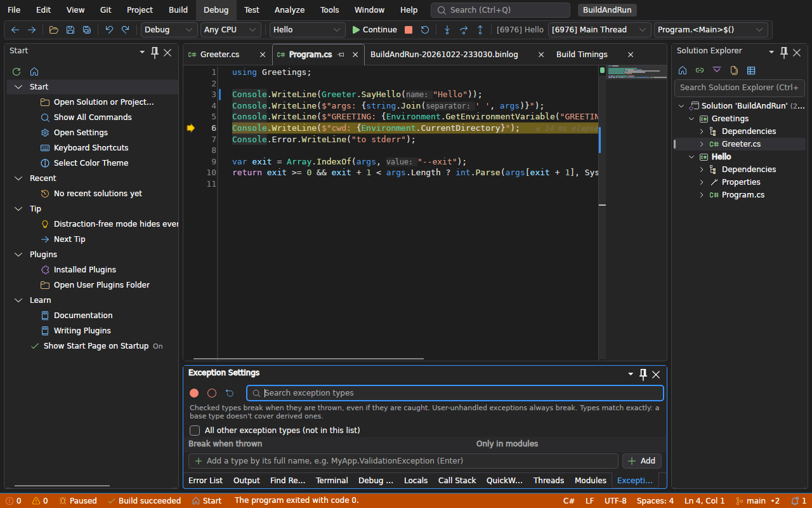Switch to the Greeter.cs editor tab
Screen dimensions: 812x508
point(219,55)
